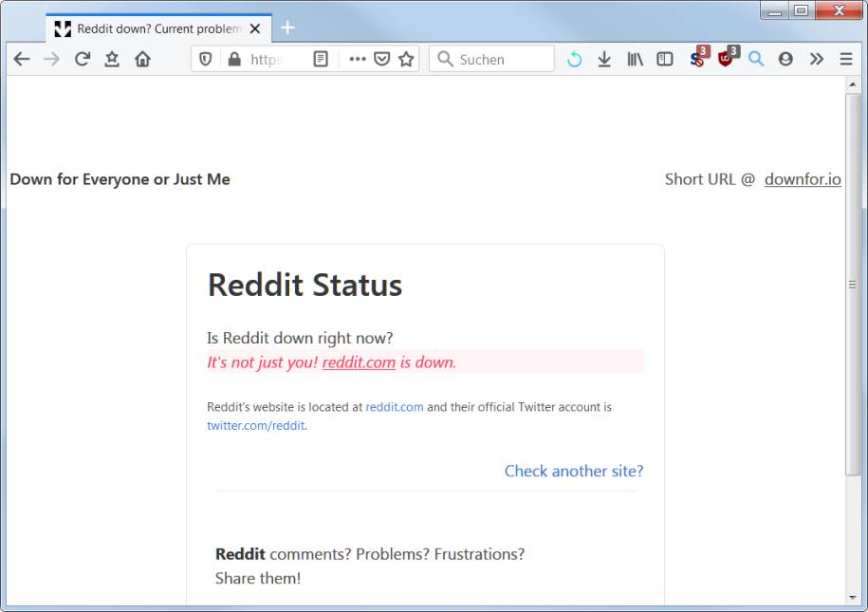868x612 pixels.
Task: Close the Firefox window
Action: 839,10
